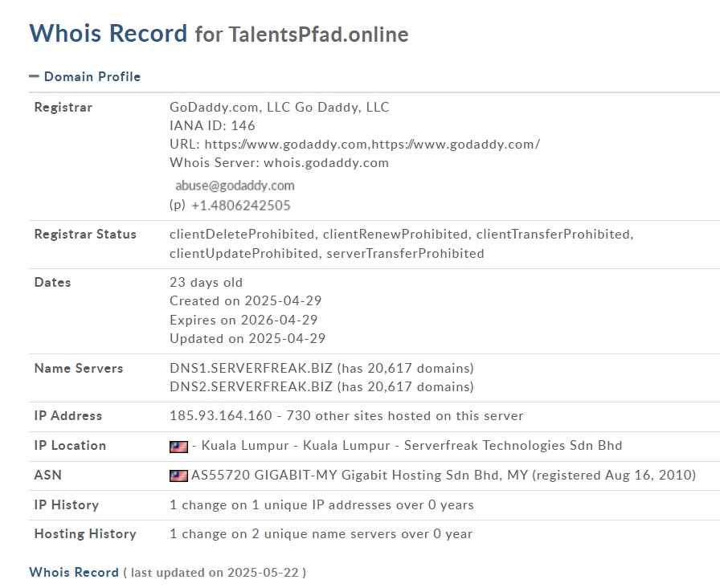Click the IP address 185.93.164.160
Screen dimensions: 720x588
(221, 416)
